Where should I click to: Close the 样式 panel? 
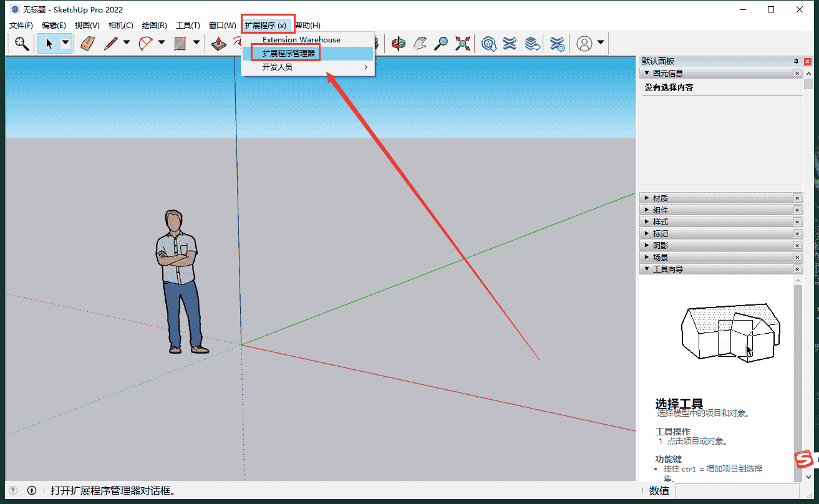(797, 222)
